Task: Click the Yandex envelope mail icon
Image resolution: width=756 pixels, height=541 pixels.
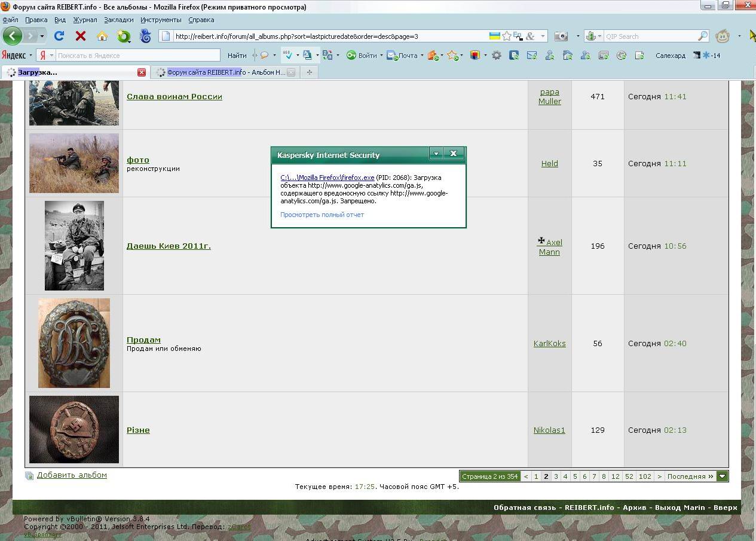Action: coord(532,56)
